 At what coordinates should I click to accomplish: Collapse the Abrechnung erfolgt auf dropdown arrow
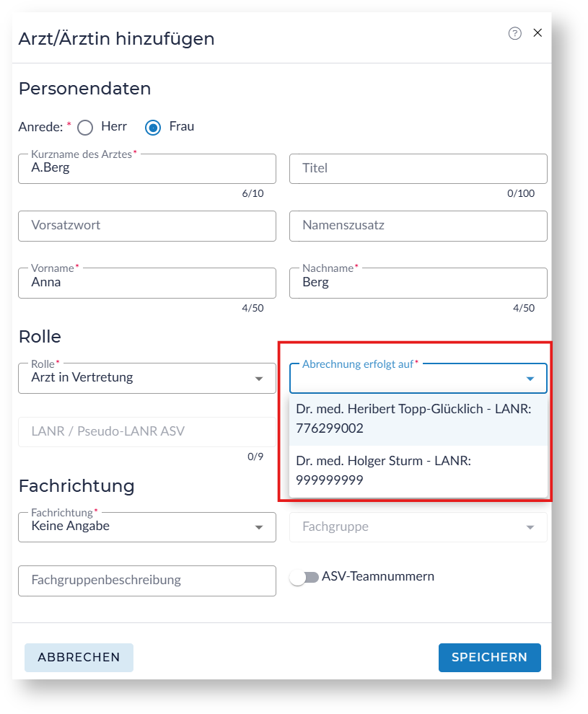click(x=530, y=379)
